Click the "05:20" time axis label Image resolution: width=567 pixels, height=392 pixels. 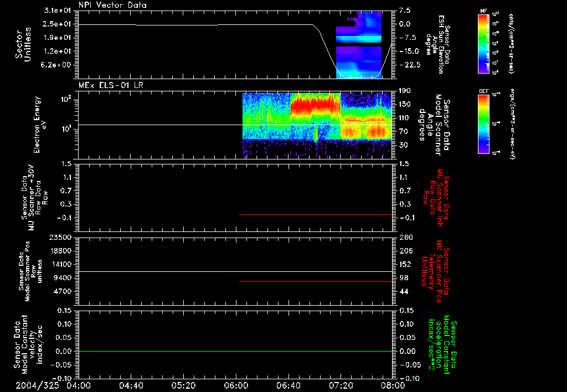[184, 385]
